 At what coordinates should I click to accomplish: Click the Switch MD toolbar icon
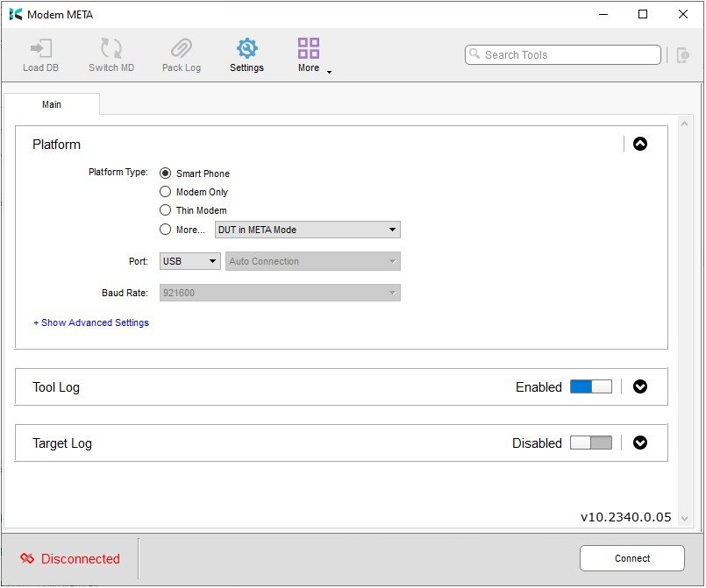click(x=111, y=48)
